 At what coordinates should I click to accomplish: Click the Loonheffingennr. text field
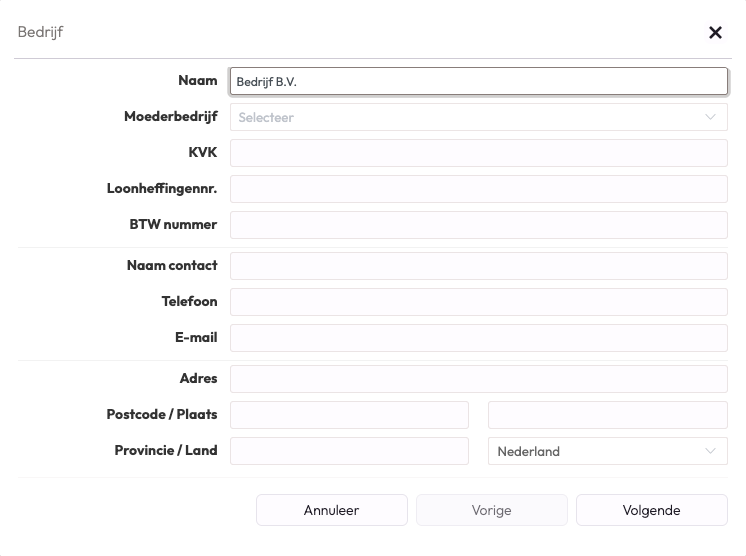[x=478, y=189]
